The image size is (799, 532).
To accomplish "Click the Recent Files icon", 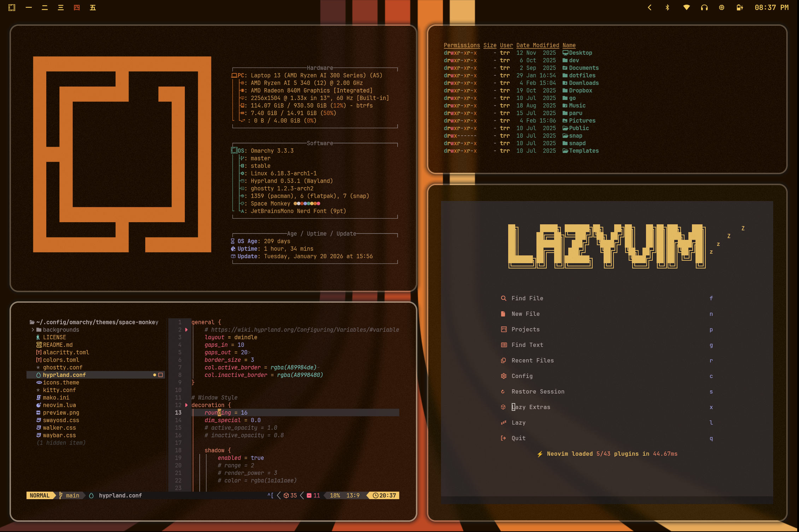I will [504, 360].
